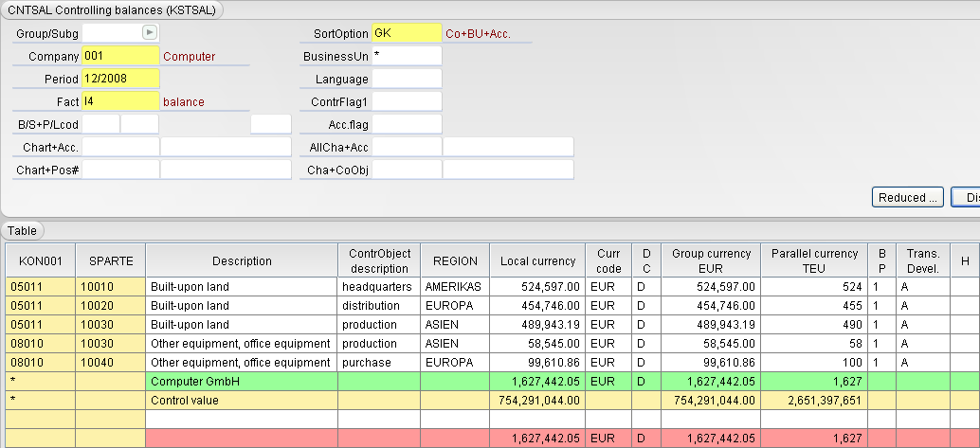Open the Group/Subg lookup arrow icon
Image resolution: width=980 pixels, height=448 pixels.
tap(150, 32)
